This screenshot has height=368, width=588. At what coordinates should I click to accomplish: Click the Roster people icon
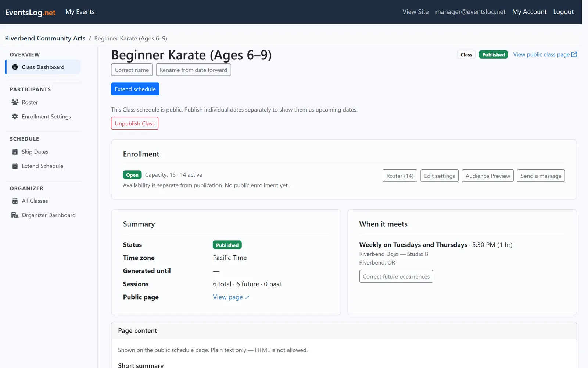click(15, 102)
